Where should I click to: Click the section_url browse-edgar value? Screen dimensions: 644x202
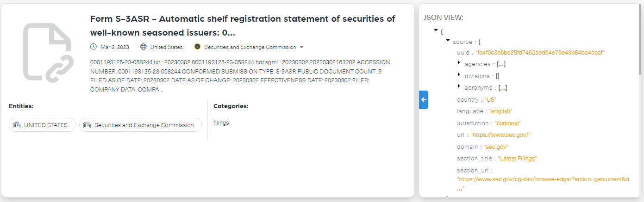(543, 184)
